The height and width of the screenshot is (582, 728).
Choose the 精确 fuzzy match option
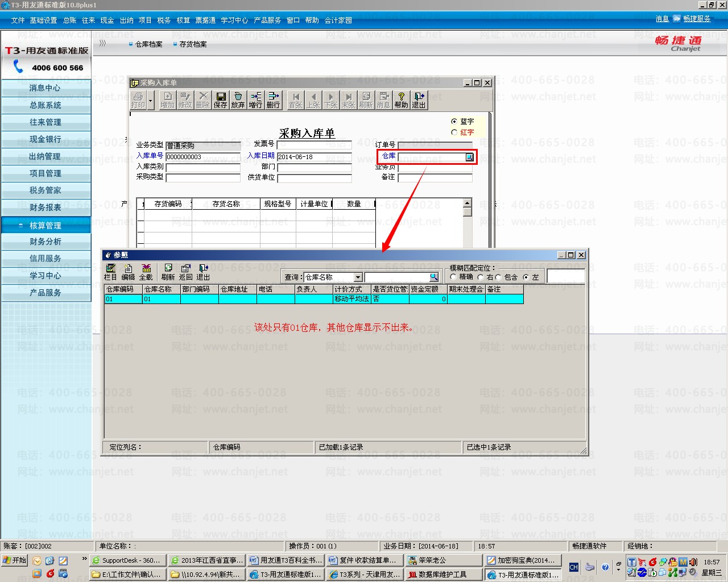453,277
